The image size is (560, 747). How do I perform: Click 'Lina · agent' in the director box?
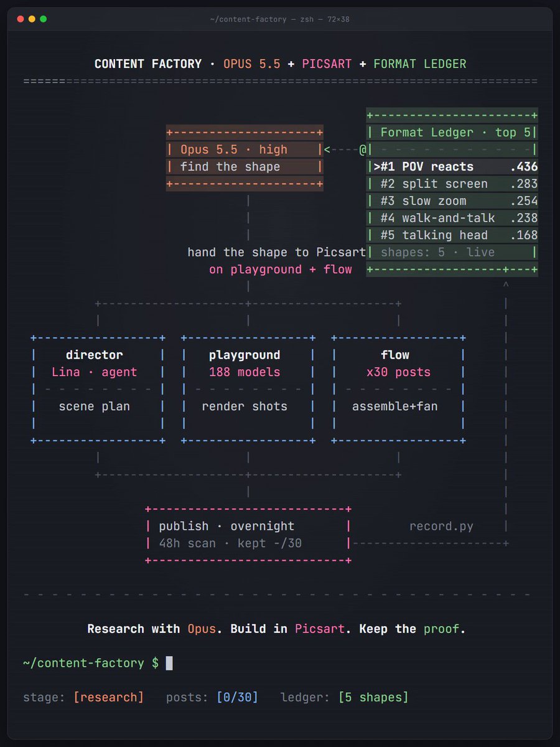95,372
